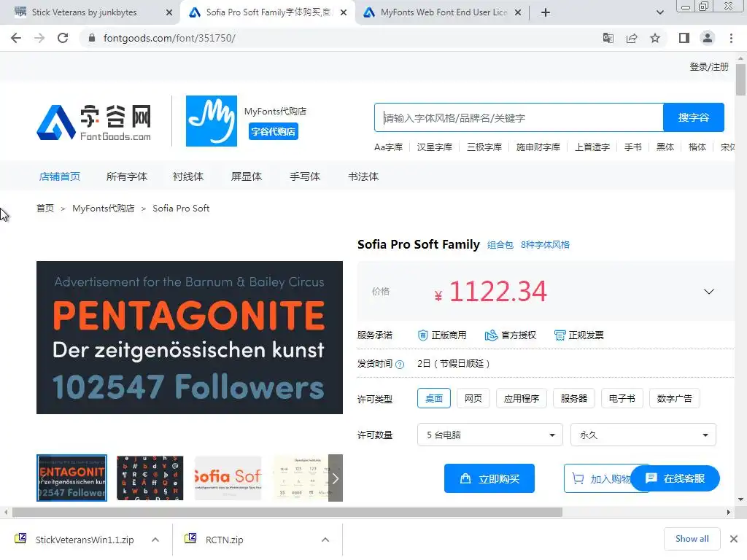Open 施申财字库 quick link
Screen dimensions: 747x560
(x=538, y=147)
